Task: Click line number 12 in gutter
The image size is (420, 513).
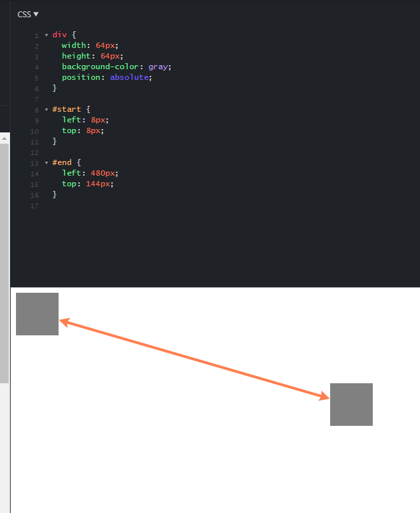Action: 35,153
